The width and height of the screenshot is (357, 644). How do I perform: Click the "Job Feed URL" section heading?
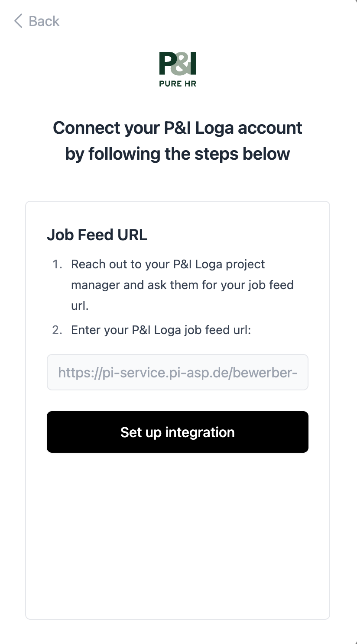pyautogui.click(x=97, y=235)
